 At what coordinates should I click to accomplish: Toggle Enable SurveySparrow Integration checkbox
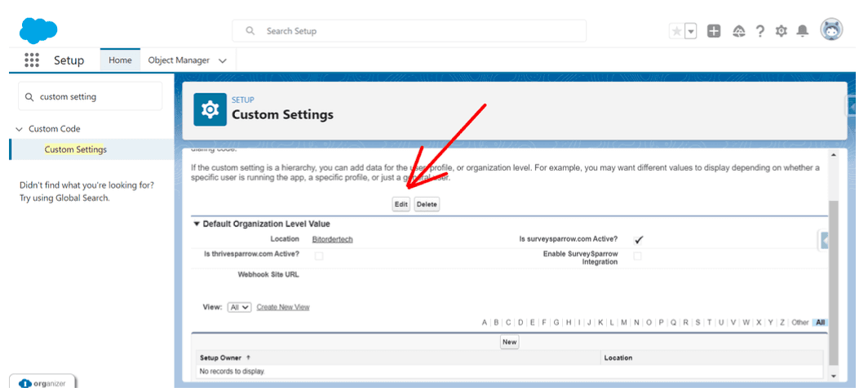coord(637,256)
